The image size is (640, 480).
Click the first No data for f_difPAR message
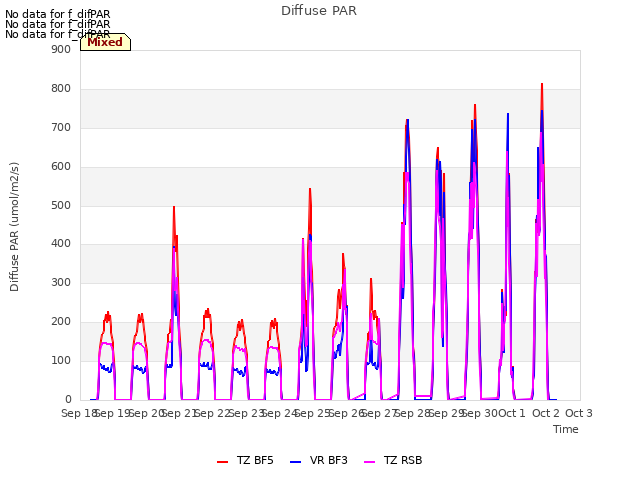58,14
